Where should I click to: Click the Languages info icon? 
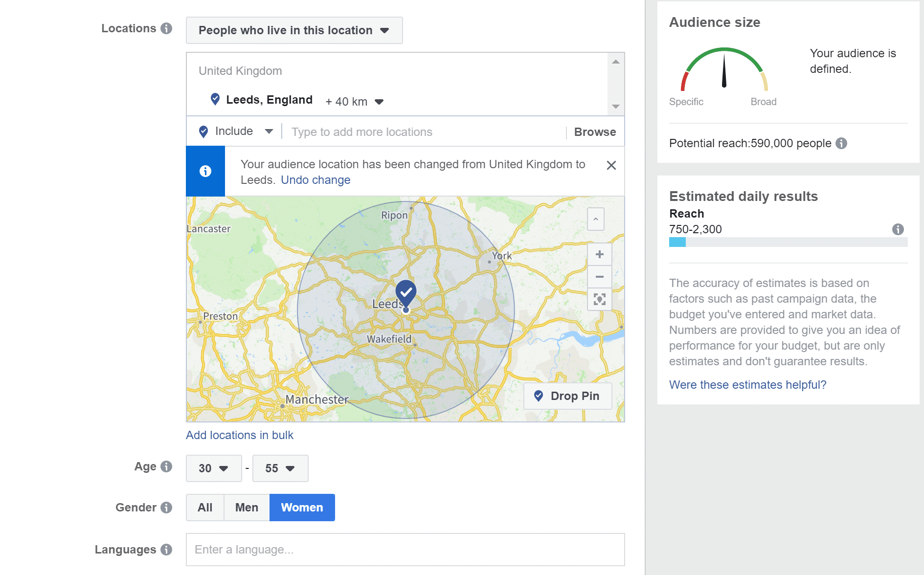click(166, 550)
